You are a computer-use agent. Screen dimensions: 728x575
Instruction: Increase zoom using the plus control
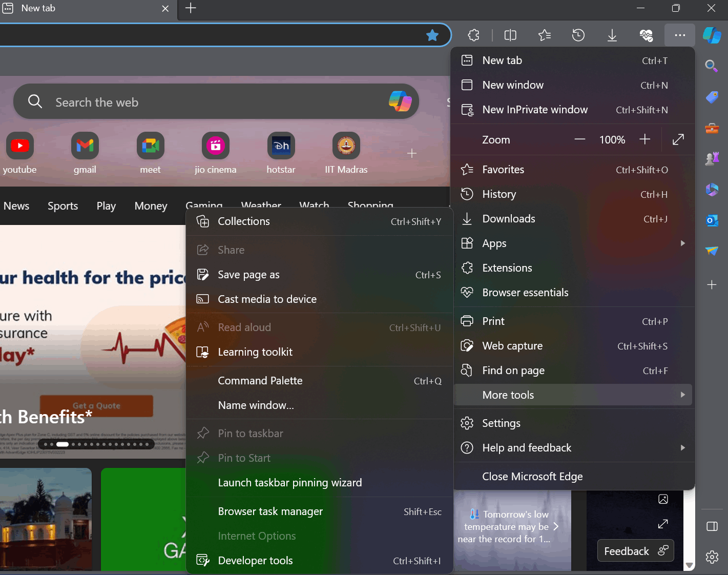644,139
